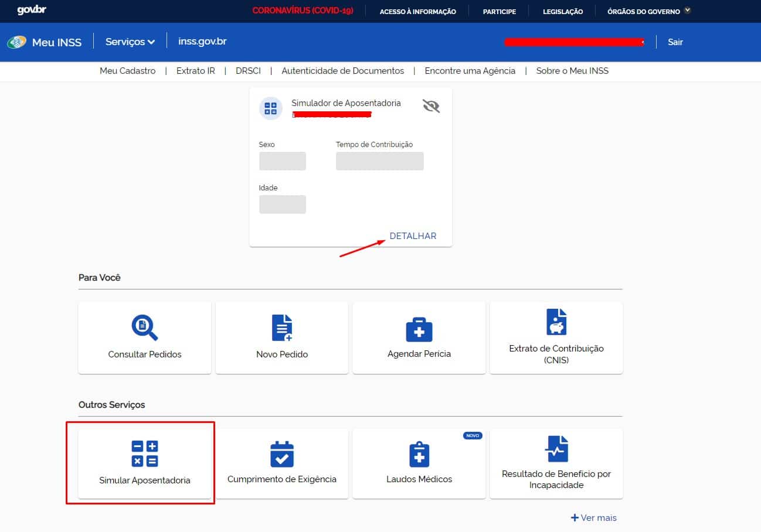This screenshot has width=761, height=532.
Task: Click the Extrato de Contribuição (CNIS) label
Action: click(556, 354)
